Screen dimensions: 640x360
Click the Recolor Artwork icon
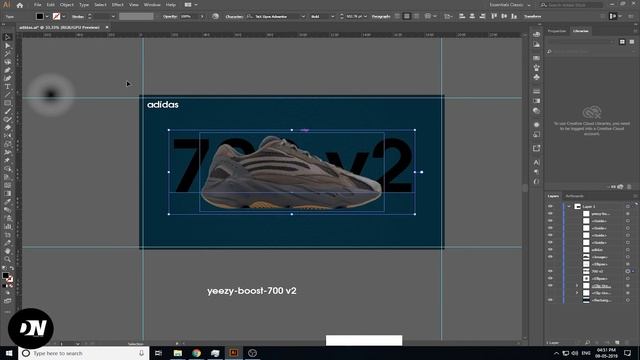(x=216, y=16)
